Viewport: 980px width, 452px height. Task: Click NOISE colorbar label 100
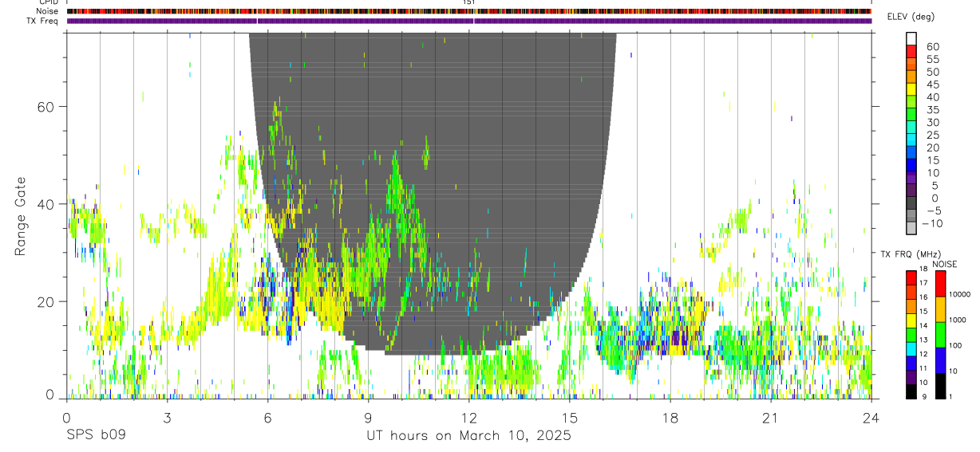click(x=955, y=346)
